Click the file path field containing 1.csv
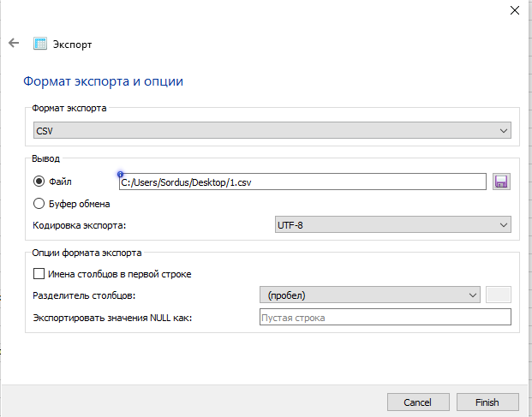The image size is (532, 417). pos(303,182)
